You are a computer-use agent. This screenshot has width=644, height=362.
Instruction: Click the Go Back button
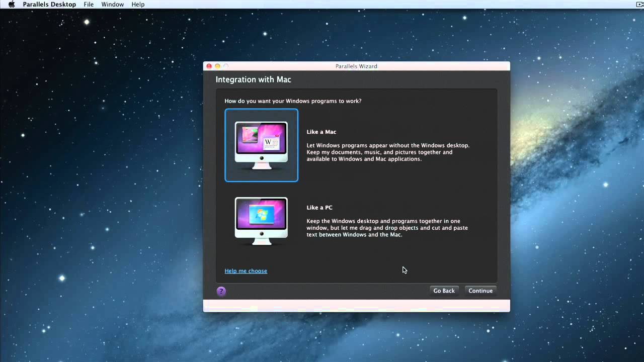(x=444, y=291)
